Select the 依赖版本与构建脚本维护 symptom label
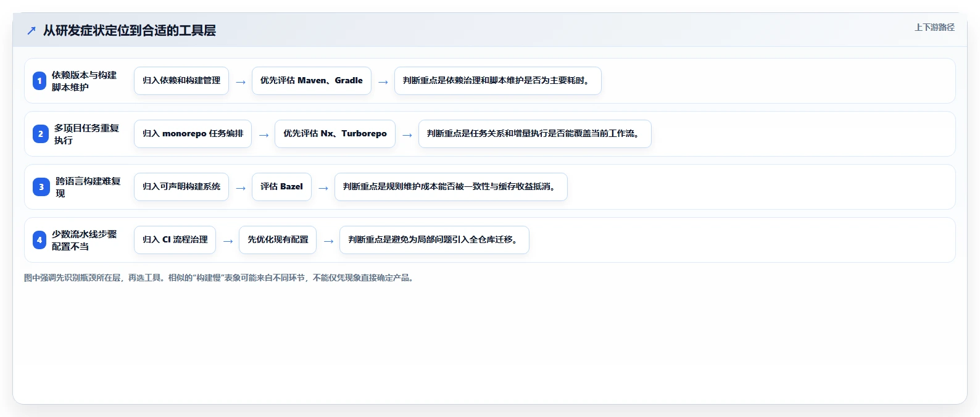This screenshot has width=980, height=417. (x=84, y=81)
